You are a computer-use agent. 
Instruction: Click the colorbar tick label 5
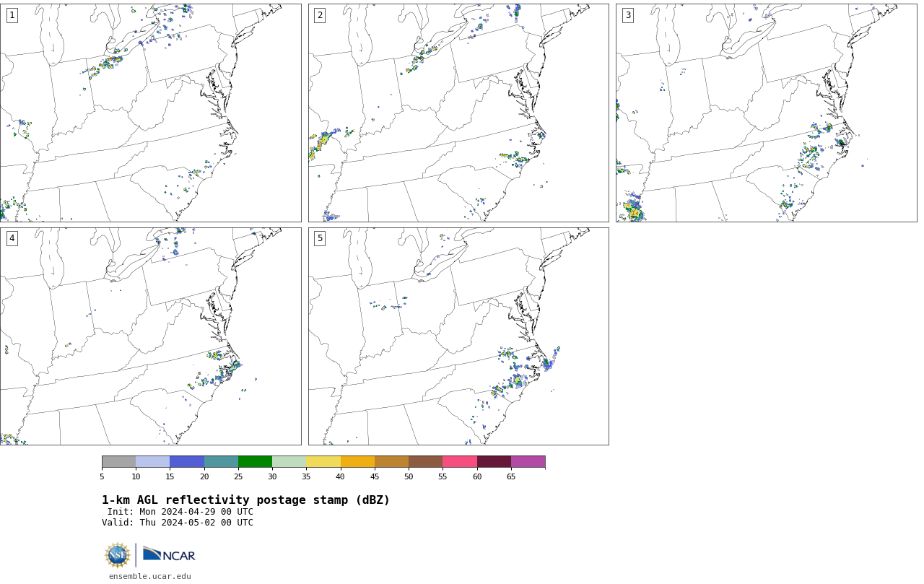click(x=102, y=476)
